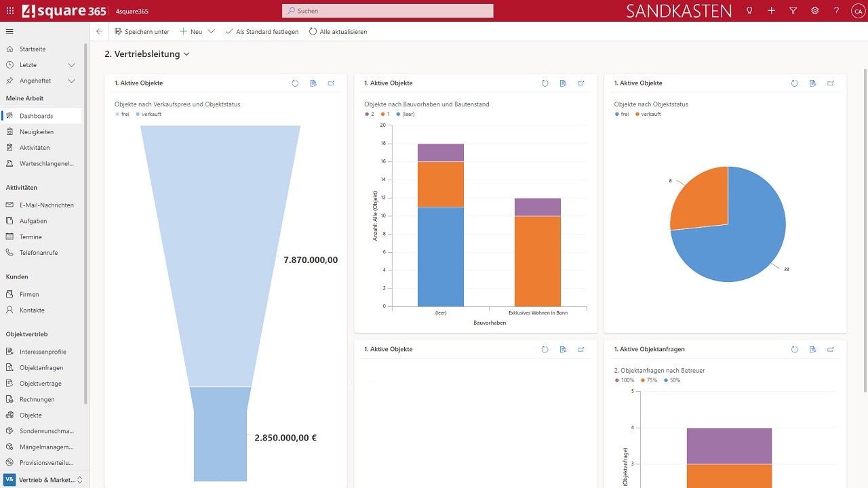Select Dashboards in the sidebar
This screenshot has height=488, width=868.
[x=41, y=116]
